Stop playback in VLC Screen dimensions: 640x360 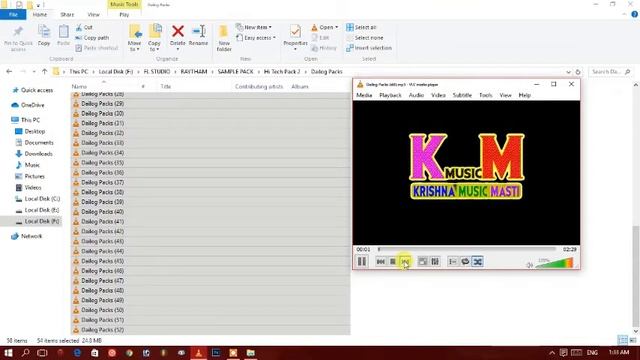click(393, 262)
